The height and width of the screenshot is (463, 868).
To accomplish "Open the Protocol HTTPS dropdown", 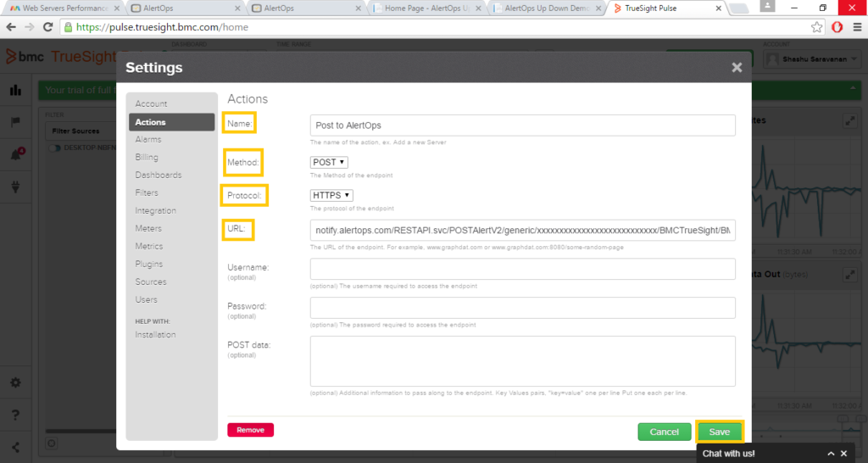I will point(331,196).
